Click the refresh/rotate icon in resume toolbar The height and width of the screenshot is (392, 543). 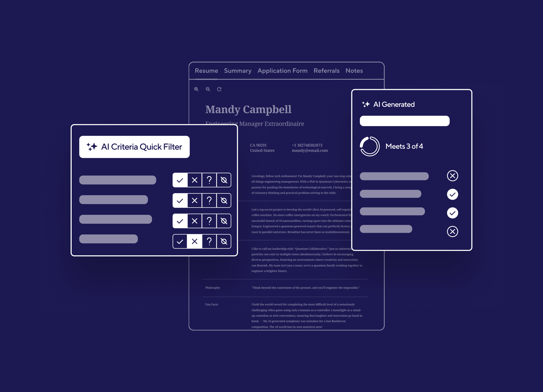coord(220,89)
